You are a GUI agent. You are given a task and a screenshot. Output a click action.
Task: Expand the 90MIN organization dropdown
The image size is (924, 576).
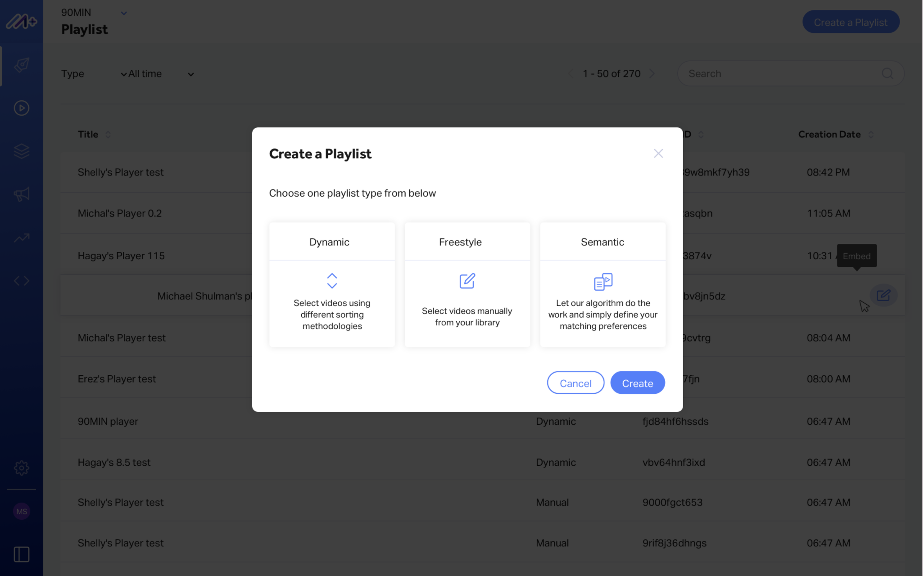(x=124, y=13)
